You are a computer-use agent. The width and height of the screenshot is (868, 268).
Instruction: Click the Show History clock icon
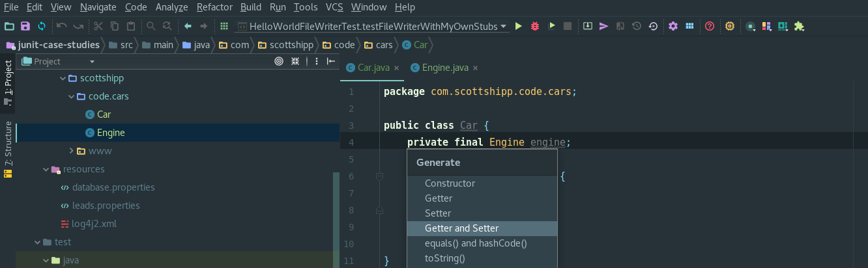pyautogui.click(x=637, y=26)
